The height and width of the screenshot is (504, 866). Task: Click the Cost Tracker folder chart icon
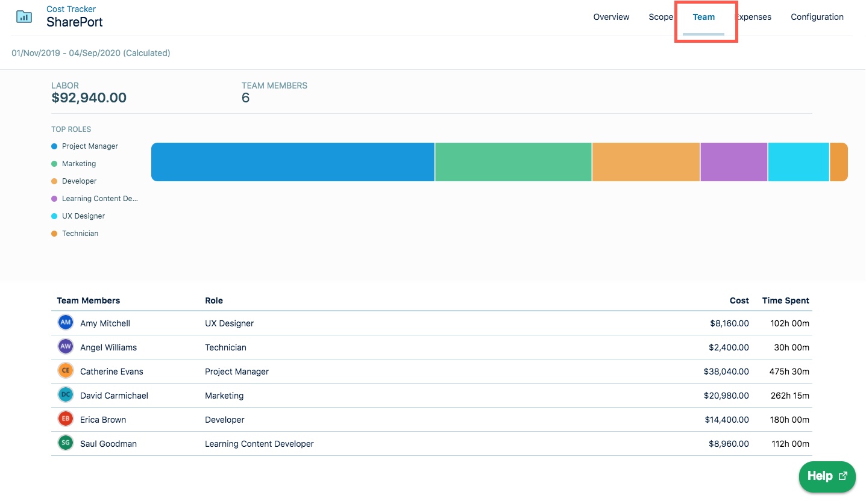coord(24,16)
